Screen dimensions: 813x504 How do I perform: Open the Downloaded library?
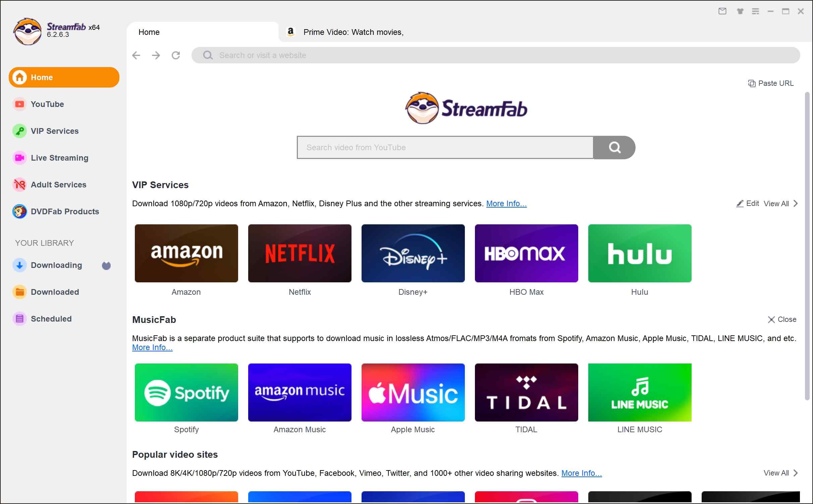55,292
